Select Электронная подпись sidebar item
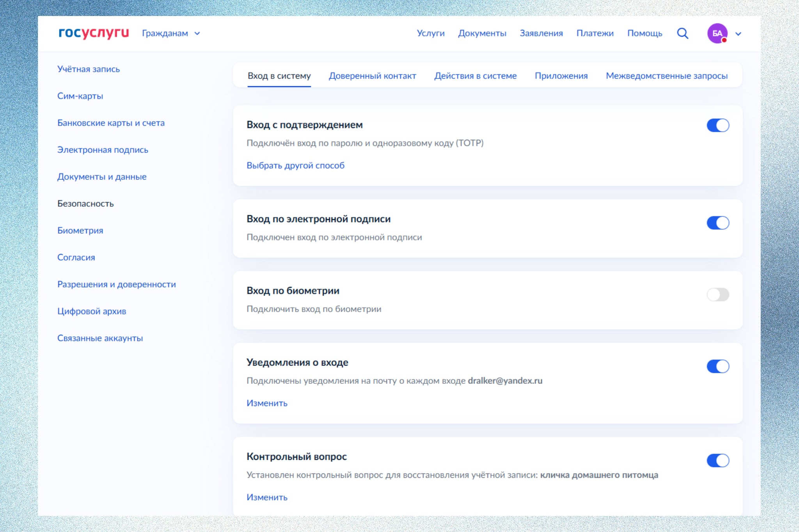 pos(103,150)
